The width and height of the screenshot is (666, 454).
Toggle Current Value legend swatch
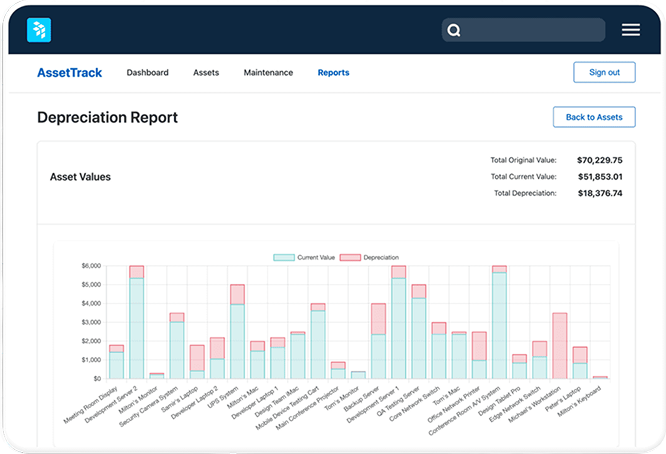pyautogui.click(x=284, y=257)
